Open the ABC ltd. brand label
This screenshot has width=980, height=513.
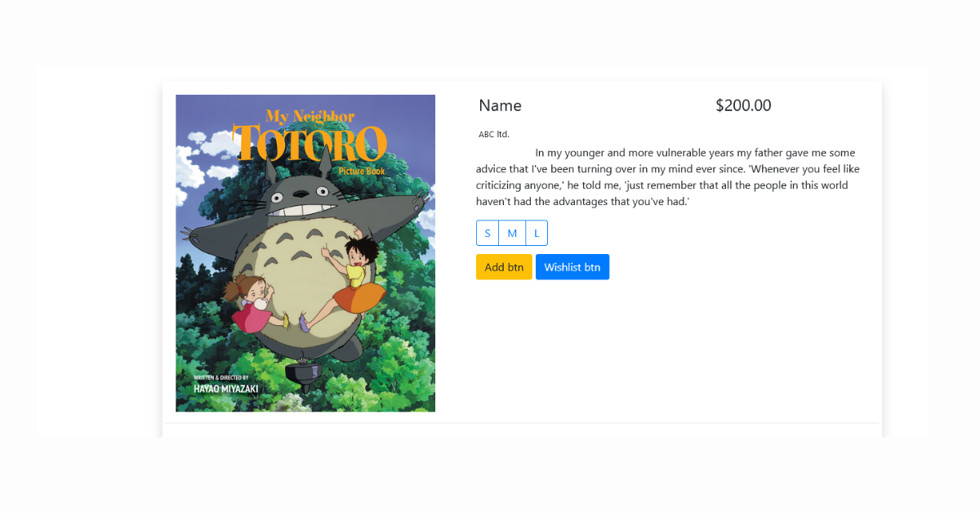(494, 134)
